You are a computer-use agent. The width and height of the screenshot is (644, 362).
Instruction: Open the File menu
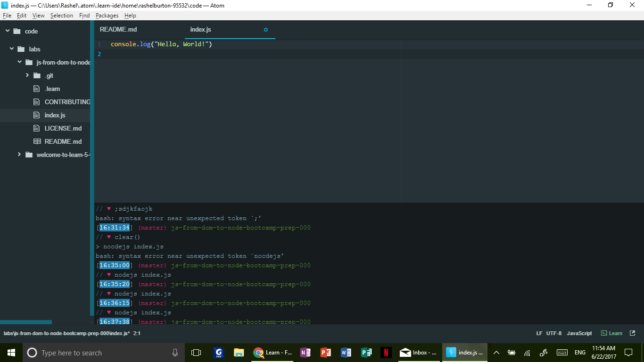click(x=7, y=16)
